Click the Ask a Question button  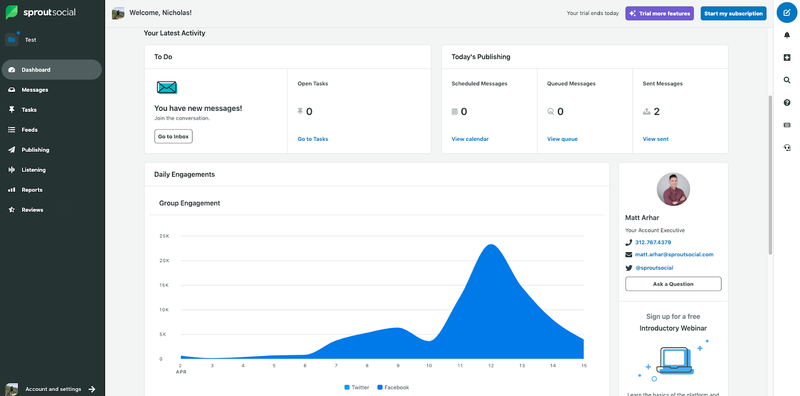point(673,284)
